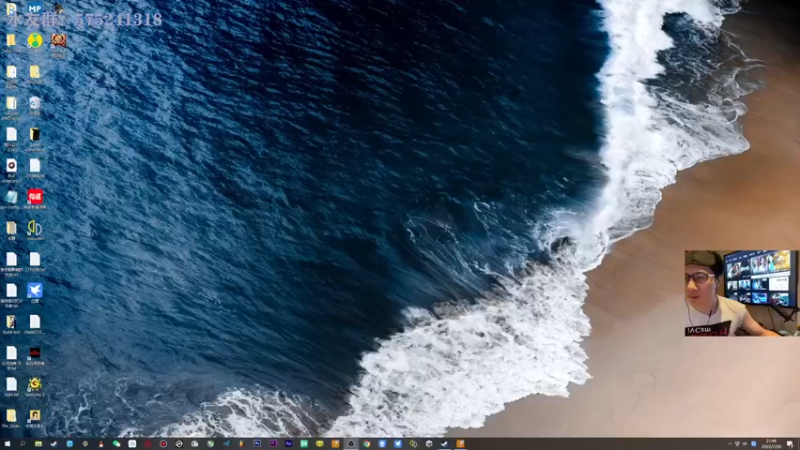
Task: Select the game emblem icon beside QQ Music
Action: (59, 43)
